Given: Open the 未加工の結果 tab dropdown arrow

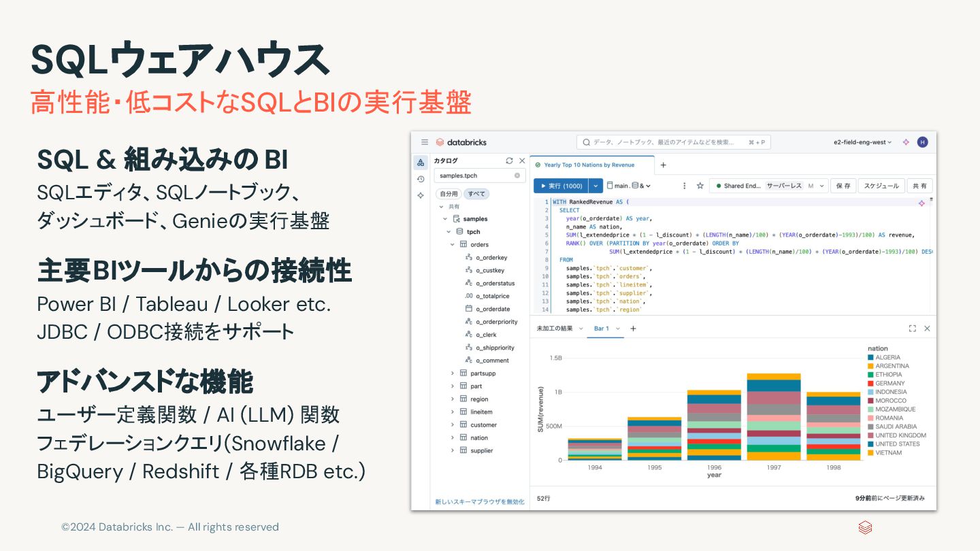Looking at the screenshot, I should tap(581, 329).
